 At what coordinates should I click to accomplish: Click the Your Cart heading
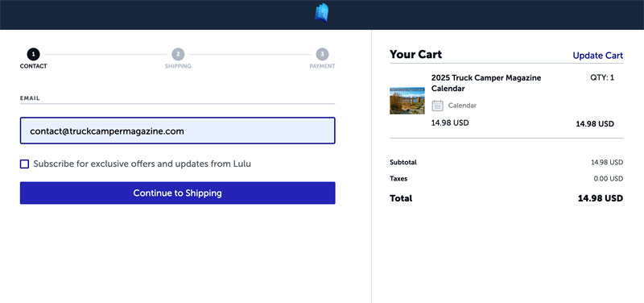415,54
